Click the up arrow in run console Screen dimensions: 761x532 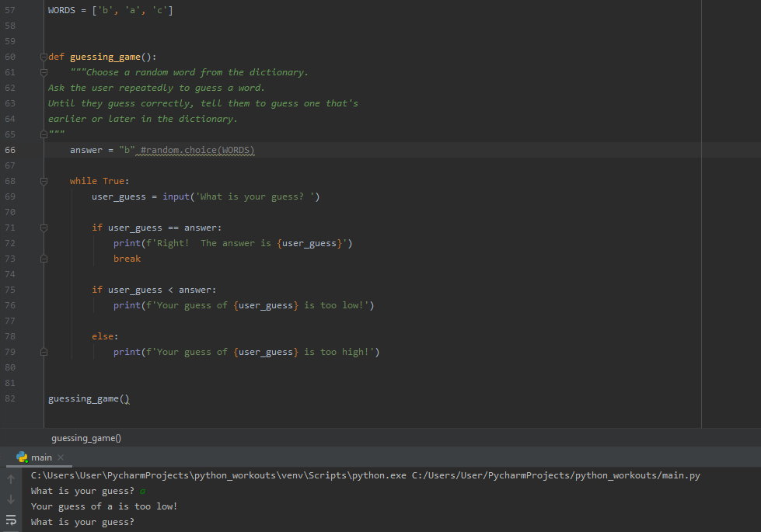point(11,479)
